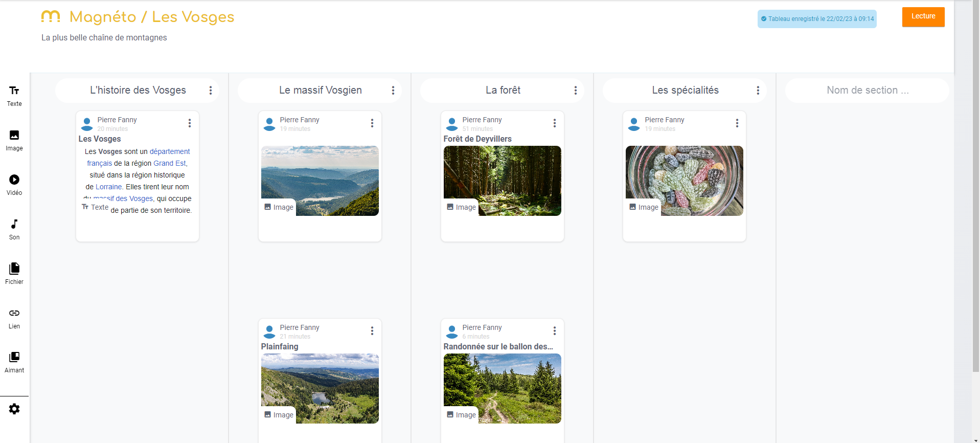Open L'histoire des Vosges section menu
This screenshot has width=980, height=443.
point(211,91)
